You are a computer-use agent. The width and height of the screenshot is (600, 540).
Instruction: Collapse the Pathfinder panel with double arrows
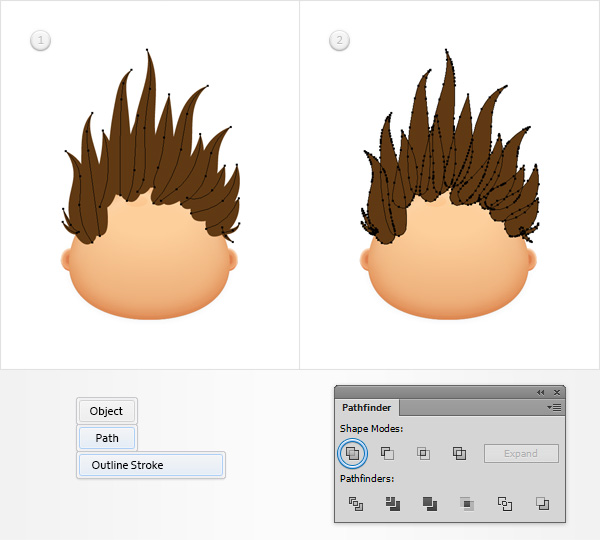[541, 392]
